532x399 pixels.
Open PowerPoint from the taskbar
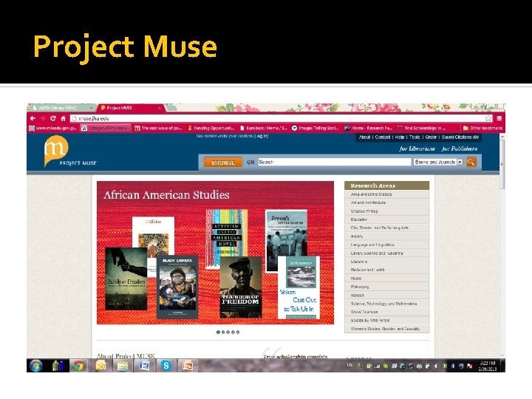point(188,366)
